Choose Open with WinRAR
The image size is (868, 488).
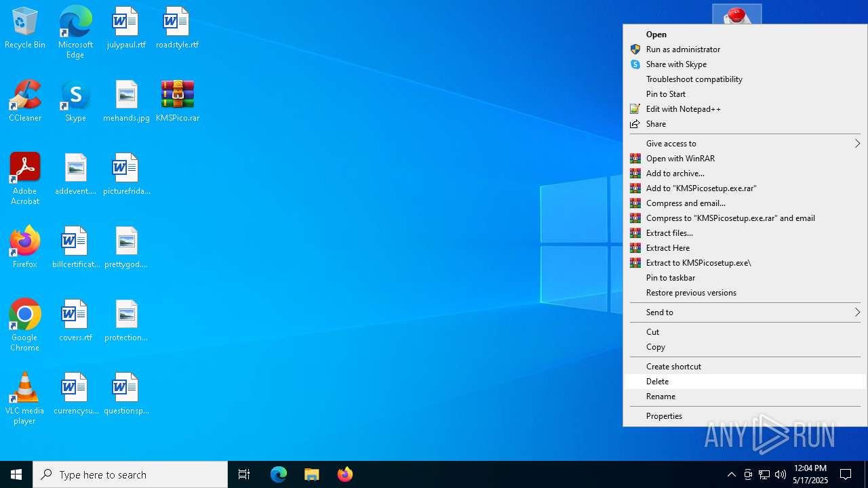745,159
